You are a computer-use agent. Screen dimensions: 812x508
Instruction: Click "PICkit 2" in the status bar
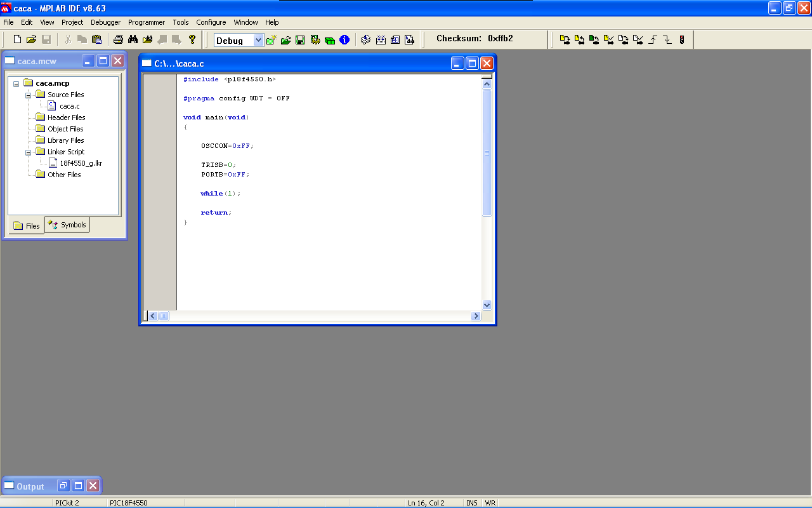pyautogui.click(x=67, y=503)
